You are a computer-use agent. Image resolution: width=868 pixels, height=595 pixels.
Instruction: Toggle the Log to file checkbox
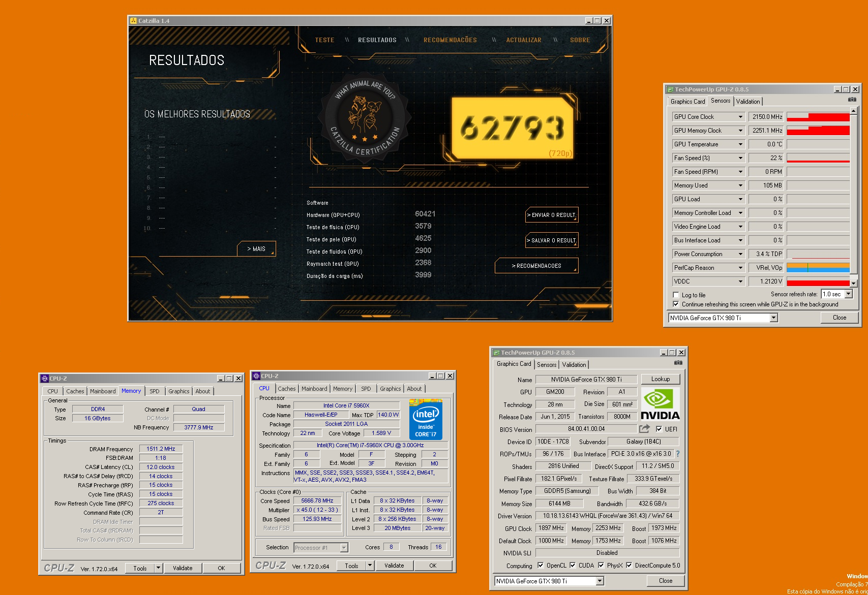click(676, 295)
